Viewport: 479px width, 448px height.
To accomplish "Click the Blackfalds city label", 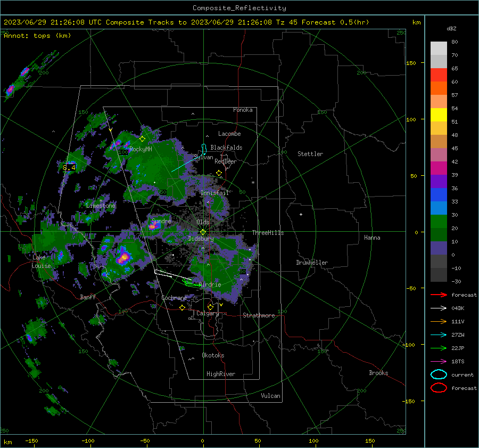I will (x=226, y=148).
